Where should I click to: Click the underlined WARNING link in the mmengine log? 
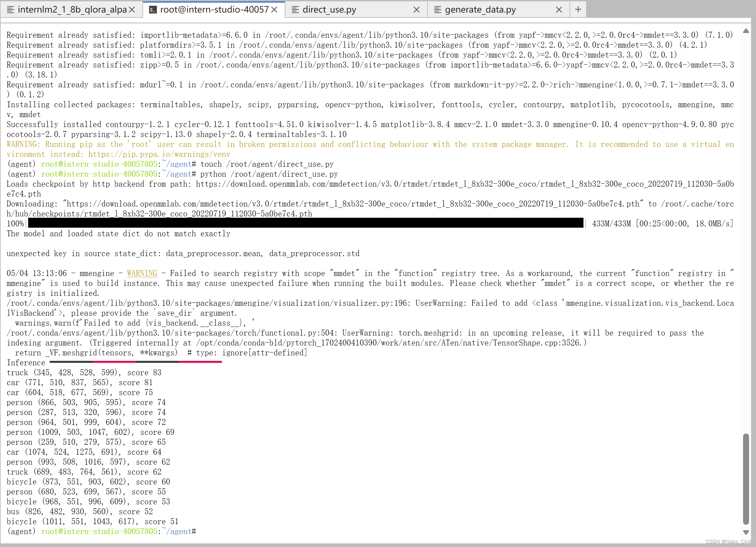click(142, 273)
